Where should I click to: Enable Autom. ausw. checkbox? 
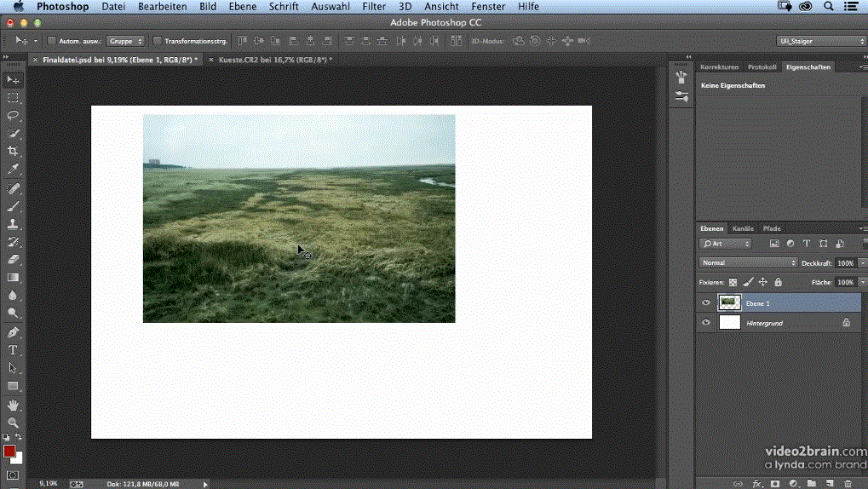pos(51,40)
